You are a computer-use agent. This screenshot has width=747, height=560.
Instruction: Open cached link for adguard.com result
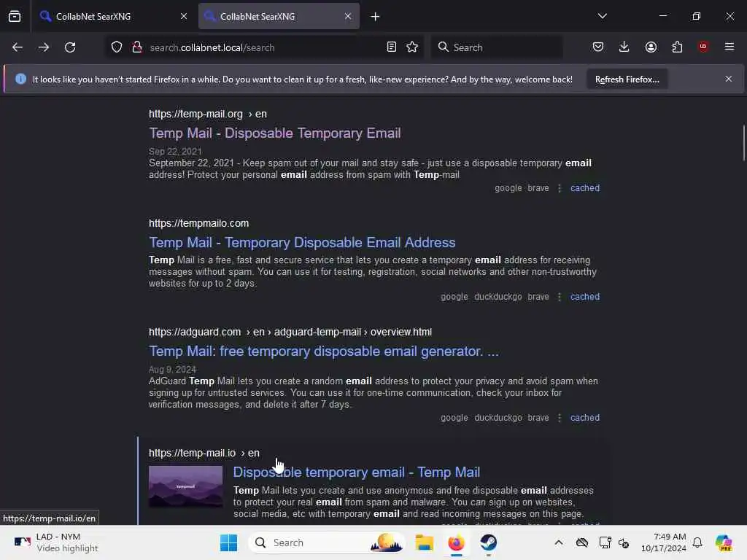point(585,418)
